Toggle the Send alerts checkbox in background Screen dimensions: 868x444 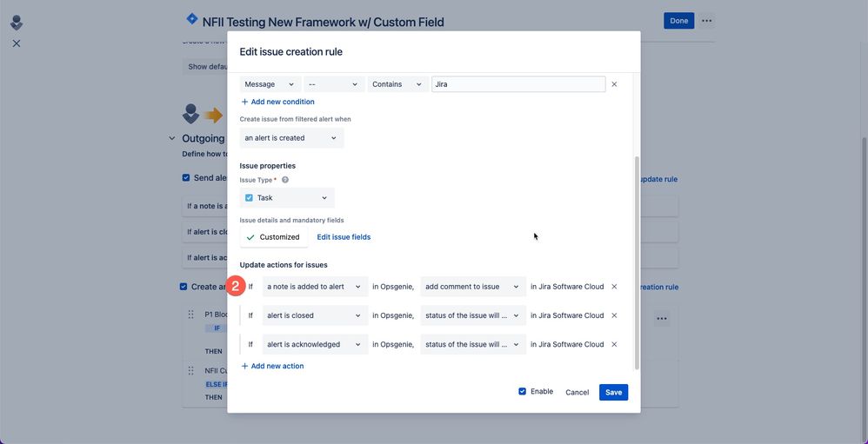click(x=186, y=178)
